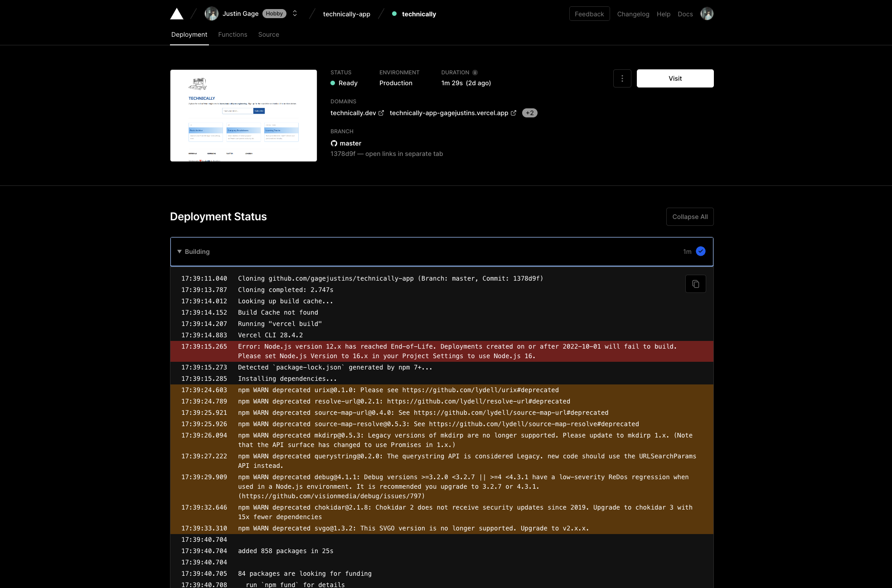Viewport: 892px width, 588px height.
Task: Click the user profile icon top right
Action: pos(707,14)
